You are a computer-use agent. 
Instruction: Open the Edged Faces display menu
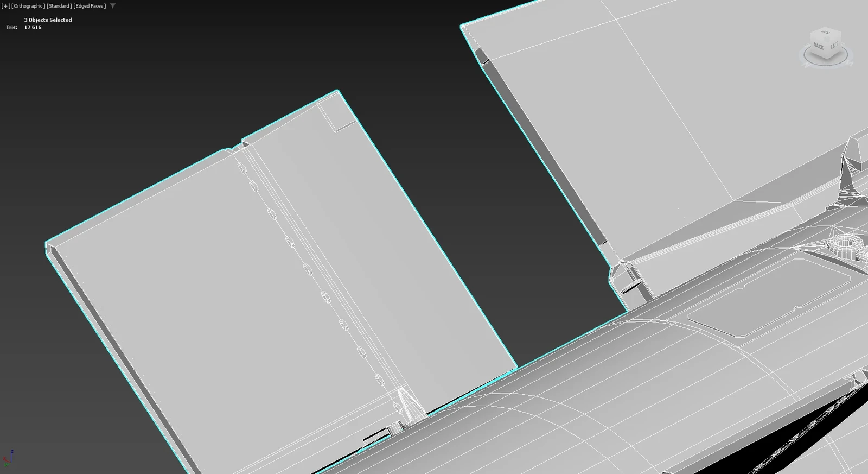pos(90,6)
